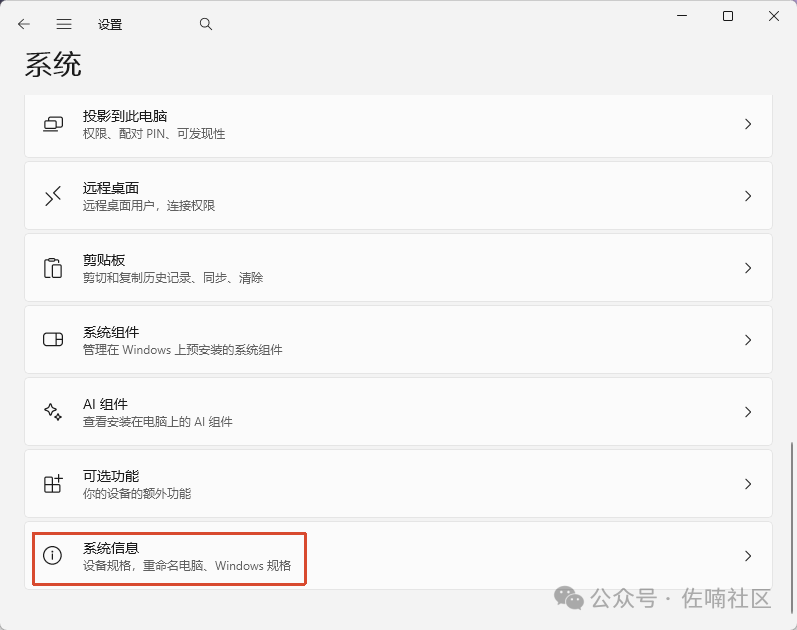Click the 系统组件 component icon
Image resolution: width=797 pixels, height=630 pixels.
53,340
